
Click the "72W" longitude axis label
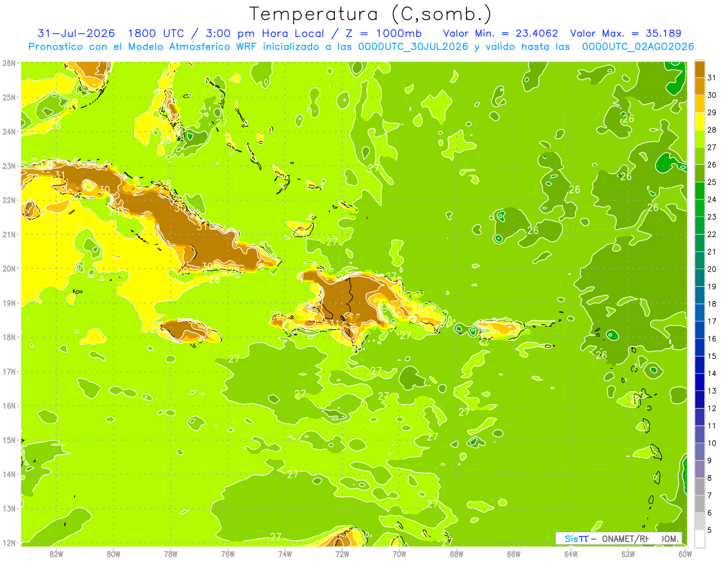click(342, 554)
